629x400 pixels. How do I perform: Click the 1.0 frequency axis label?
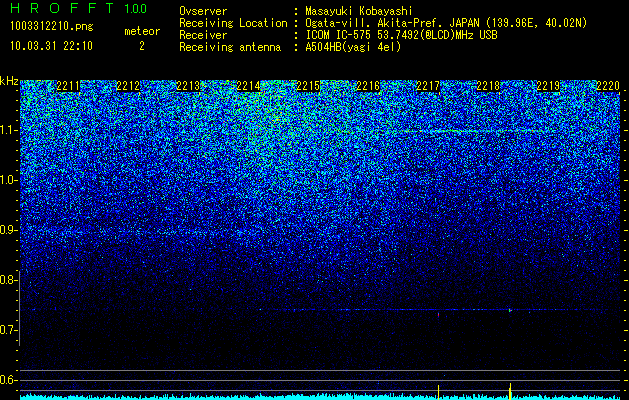point(7,180)
